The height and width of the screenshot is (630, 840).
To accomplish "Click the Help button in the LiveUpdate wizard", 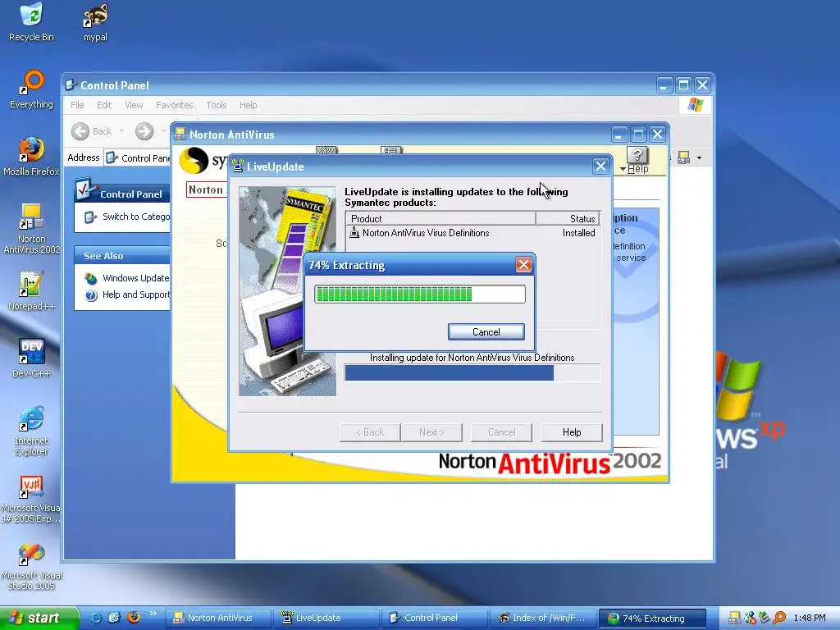I will (x=572, y=432).
